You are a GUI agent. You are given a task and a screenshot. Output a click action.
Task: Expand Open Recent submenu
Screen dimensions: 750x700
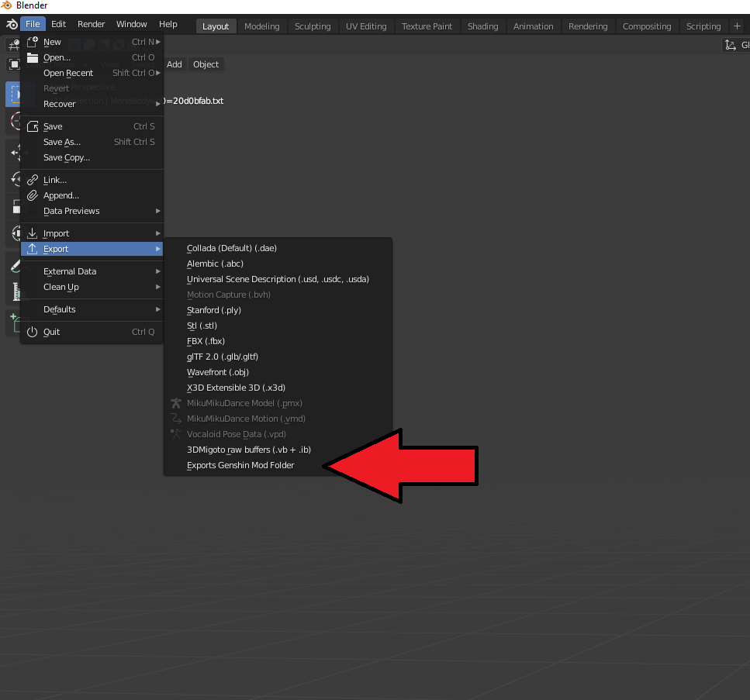(x=92, y=73)
